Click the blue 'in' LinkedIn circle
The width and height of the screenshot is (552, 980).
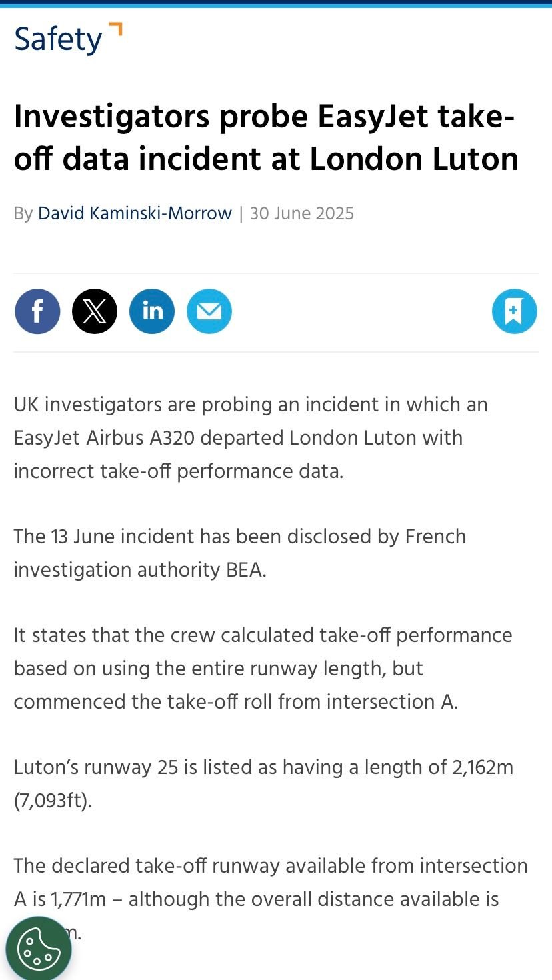point(152,311)
